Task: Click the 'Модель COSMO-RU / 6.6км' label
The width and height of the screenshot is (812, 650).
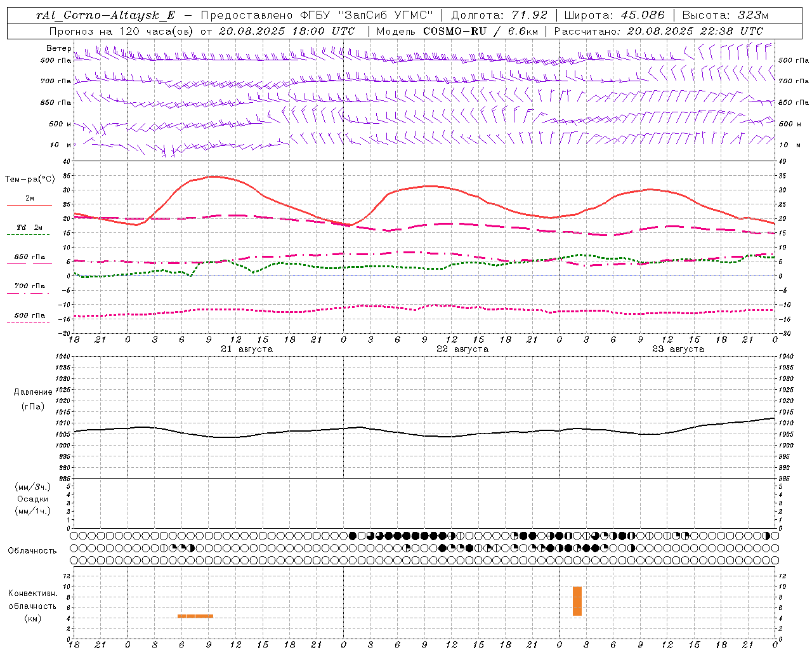Action: tap(457, 31)
